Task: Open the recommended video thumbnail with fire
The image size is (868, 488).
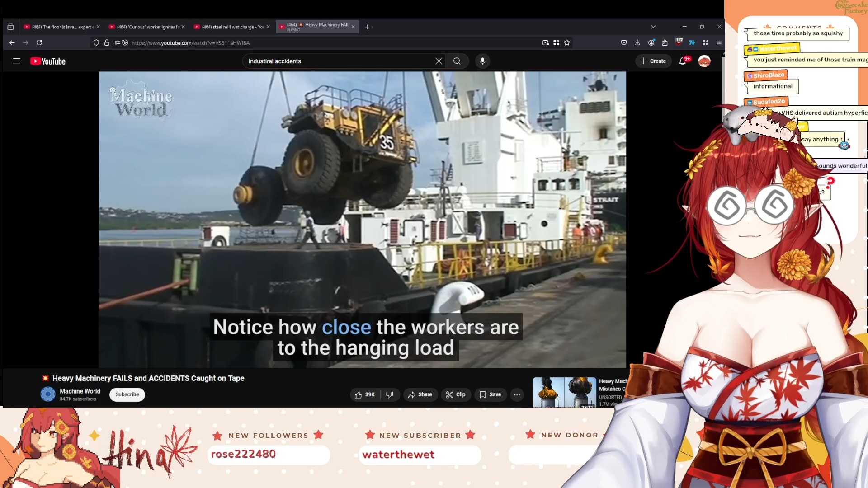Action: click(x=564, y=393)
